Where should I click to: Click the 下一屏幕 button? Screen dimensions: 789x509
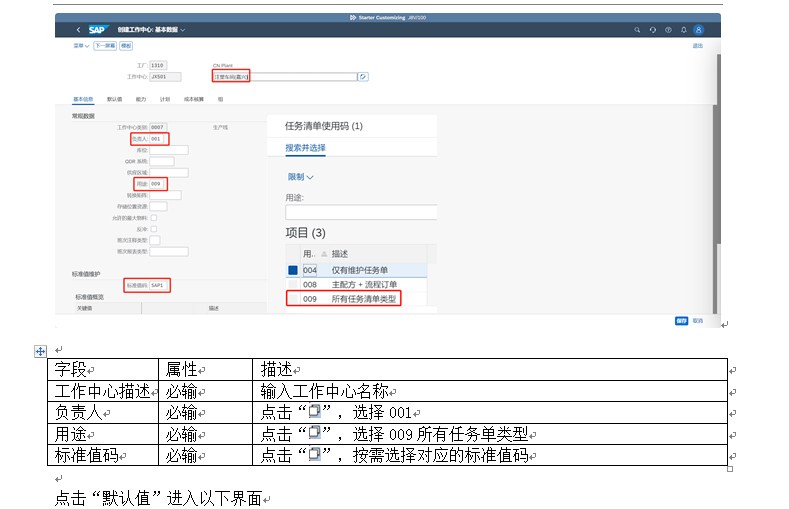tap(104, 45)
